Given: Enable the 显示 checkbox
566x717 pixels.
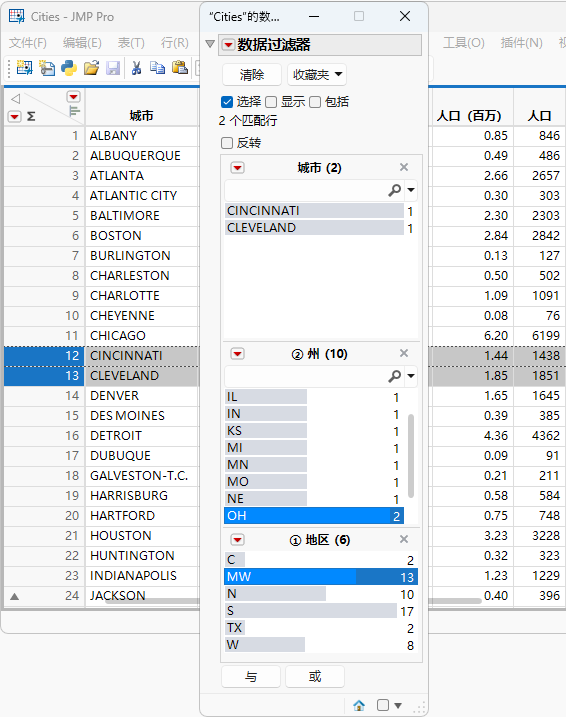Looking at the screenshot, I should coord(271,102).
